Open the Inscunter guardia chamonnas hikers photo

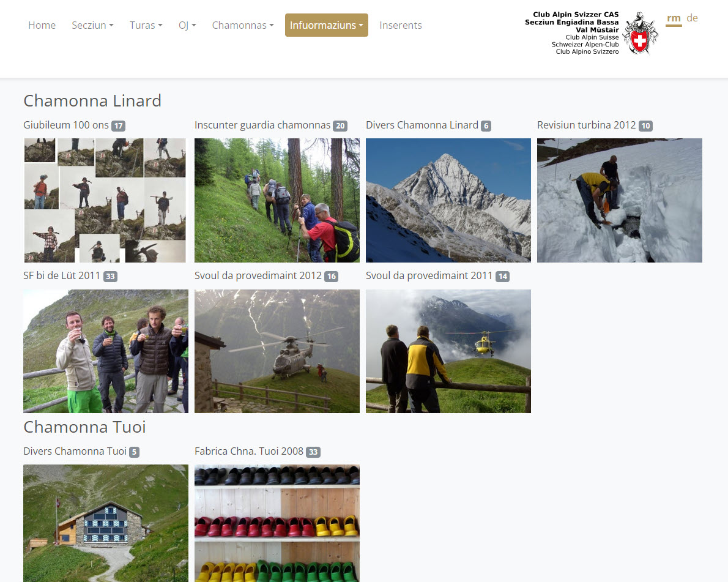pyautogui.click(x=277, y=200)
